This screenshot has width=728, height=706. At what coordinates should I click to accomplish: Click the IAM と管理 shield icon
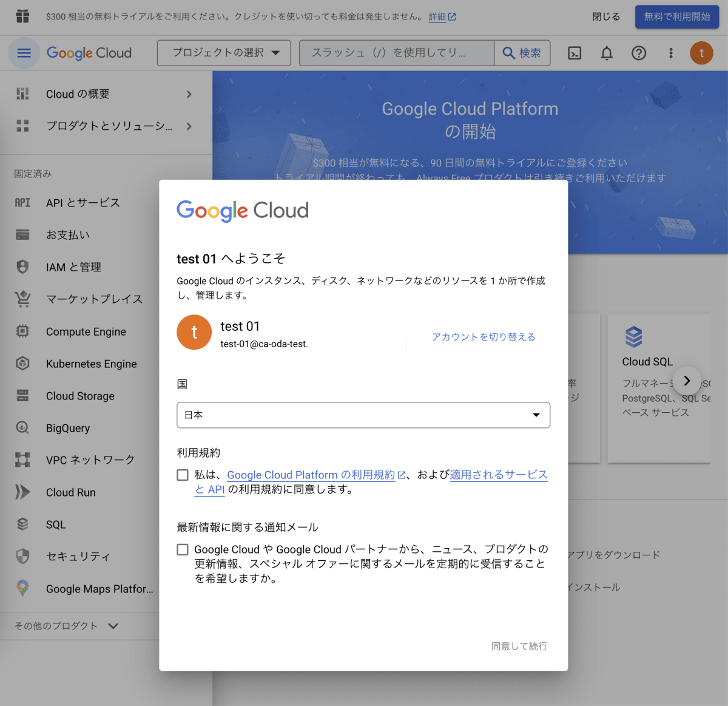(22, 266)
